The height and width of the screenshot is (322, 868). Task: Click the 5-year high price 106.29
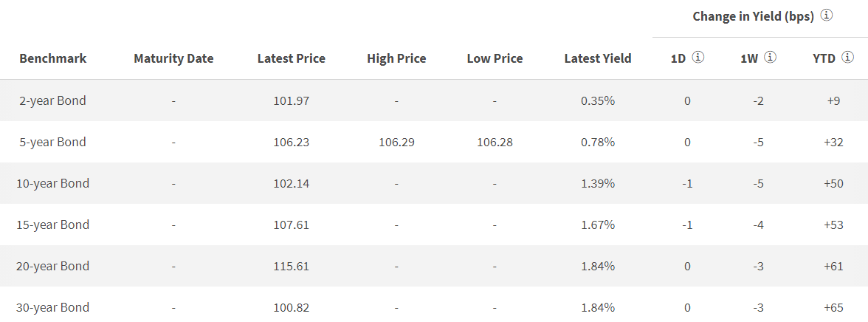click(x=396, y=142)
